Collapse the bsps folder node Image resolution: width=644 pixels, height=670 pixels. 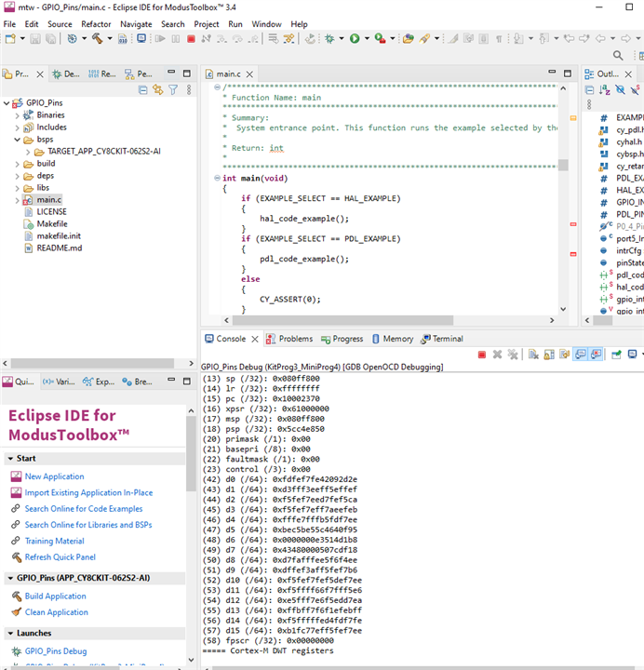coord(17,140)
